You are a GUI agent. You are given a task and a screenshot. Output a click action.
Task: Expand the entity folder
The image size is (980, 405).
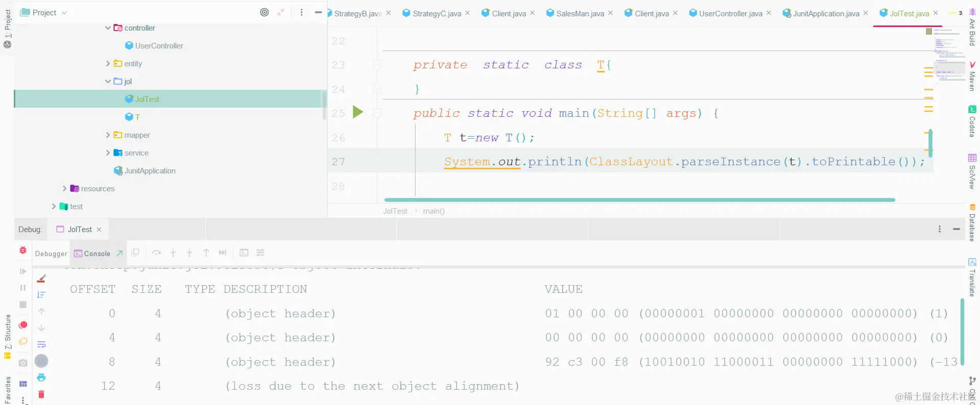(108, 64)
